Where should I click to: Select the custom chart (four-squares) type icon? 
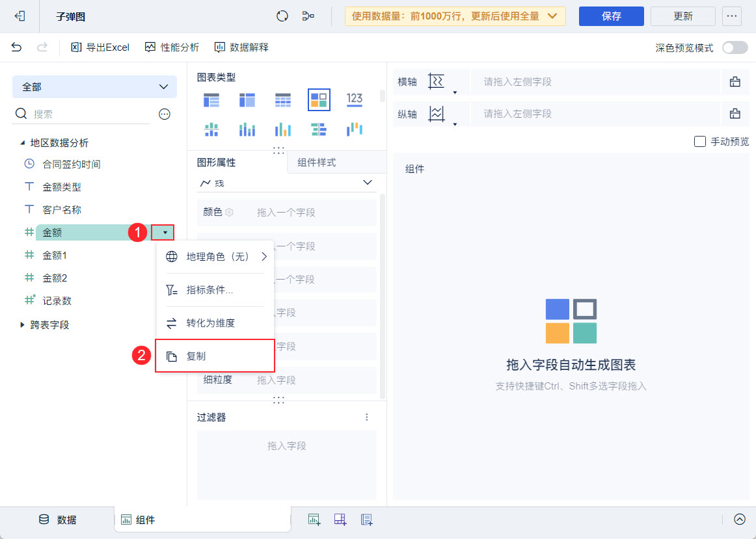(x=319, y=99)
